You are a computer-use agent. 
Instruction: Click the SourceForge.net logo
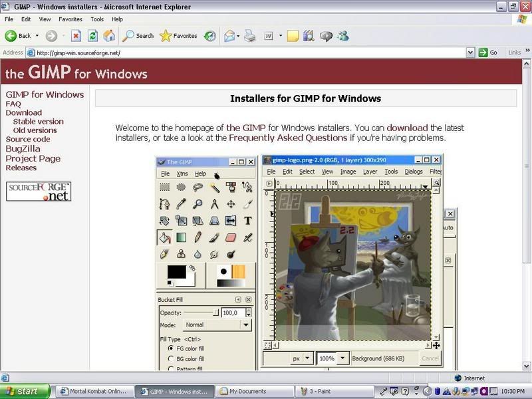click(x=39, y=192)
